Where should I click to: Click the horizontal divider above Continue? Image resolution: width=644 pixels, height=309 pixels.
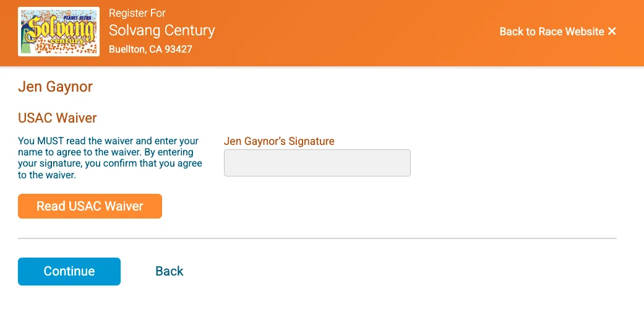coord(317,238)
